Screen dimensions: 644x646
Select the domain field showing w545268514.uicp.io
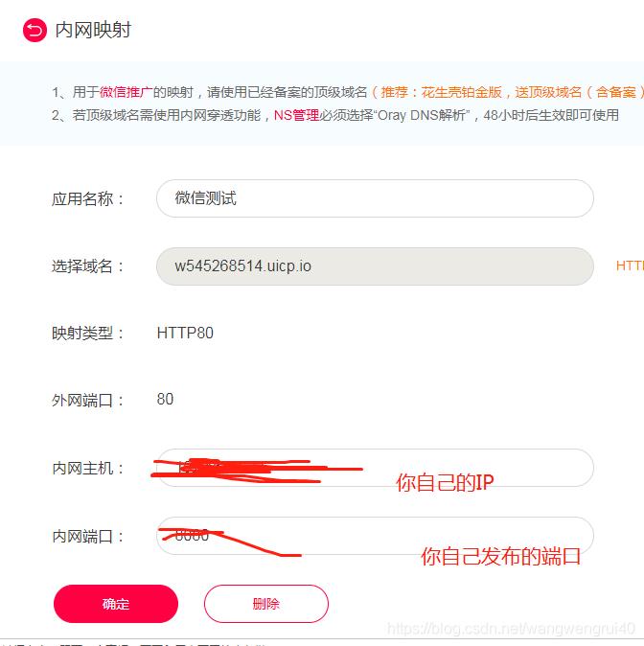375,265
